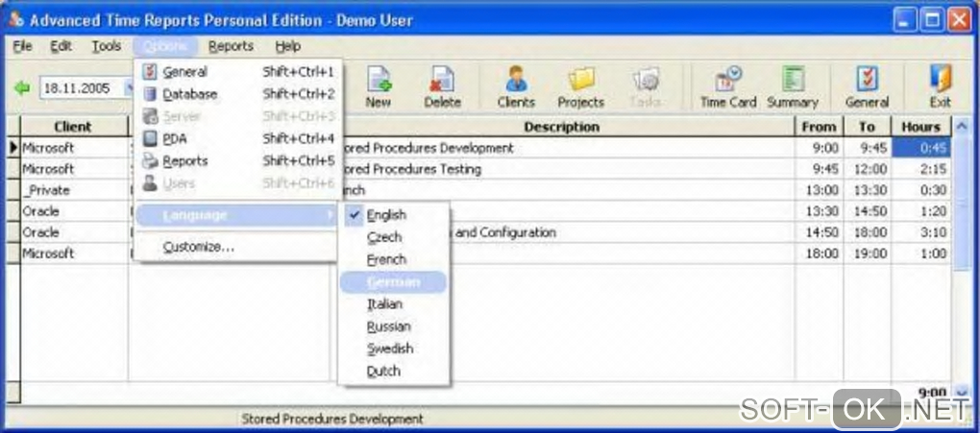
Task: Open the Tools menu
Action: point(107,46)
